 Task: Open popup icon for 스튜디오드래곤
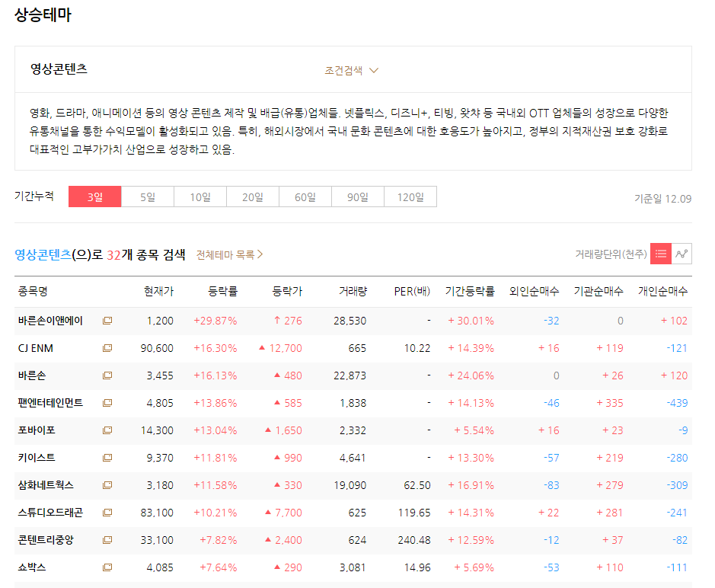click(107, 513)
